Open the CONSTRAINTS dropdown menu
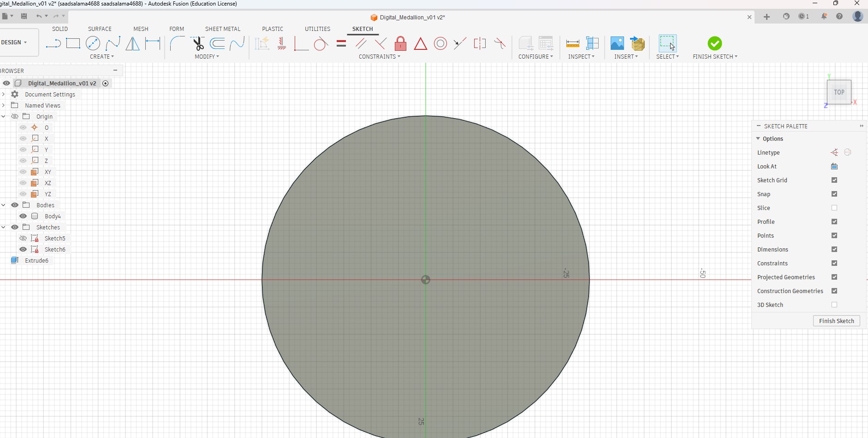 (x=379, y=57)
